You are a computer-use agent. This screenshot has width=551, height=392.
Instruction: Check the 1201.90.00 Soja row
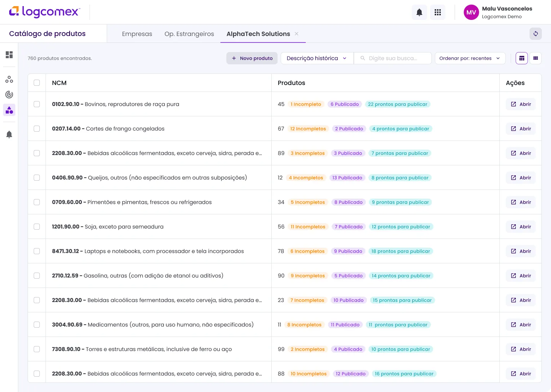pyautogui.click(x=37, y=227)
